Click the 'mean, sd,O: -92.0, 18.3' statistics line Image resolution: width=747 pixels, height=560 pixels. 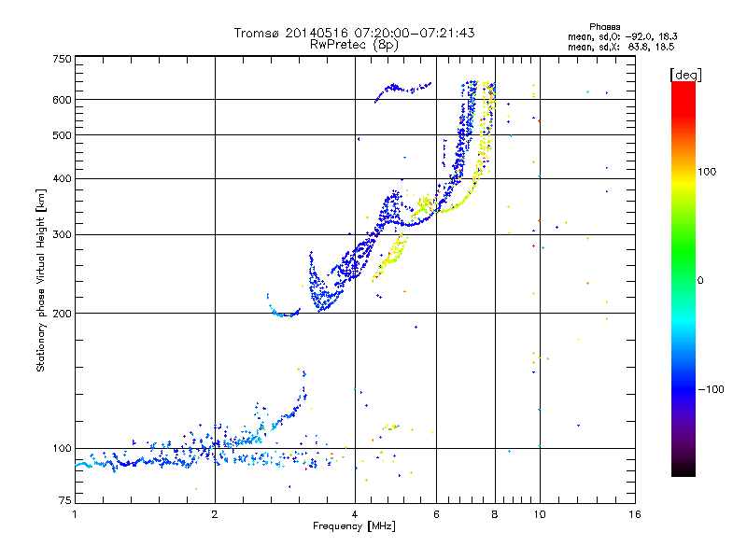(622, 36)
